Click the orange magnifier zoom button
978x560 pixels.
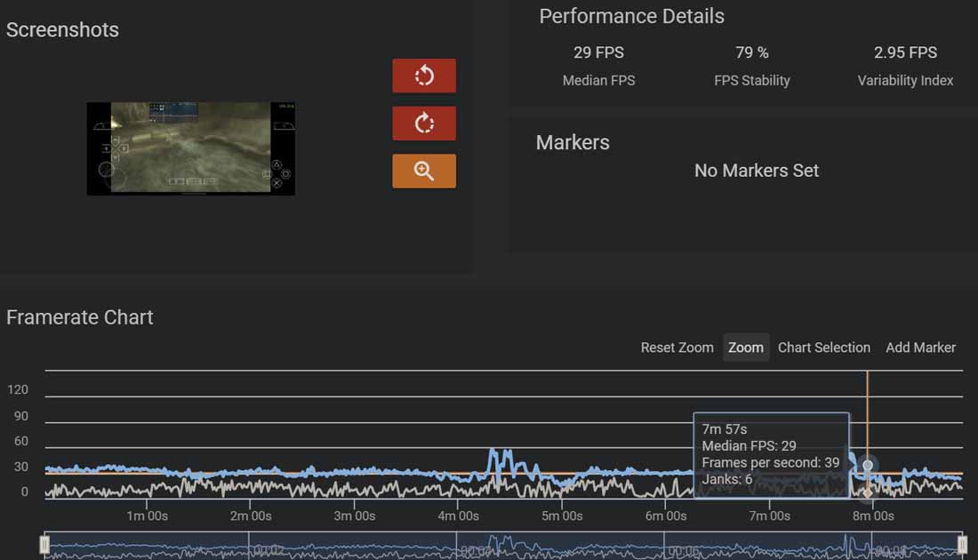tap(424, 171)
